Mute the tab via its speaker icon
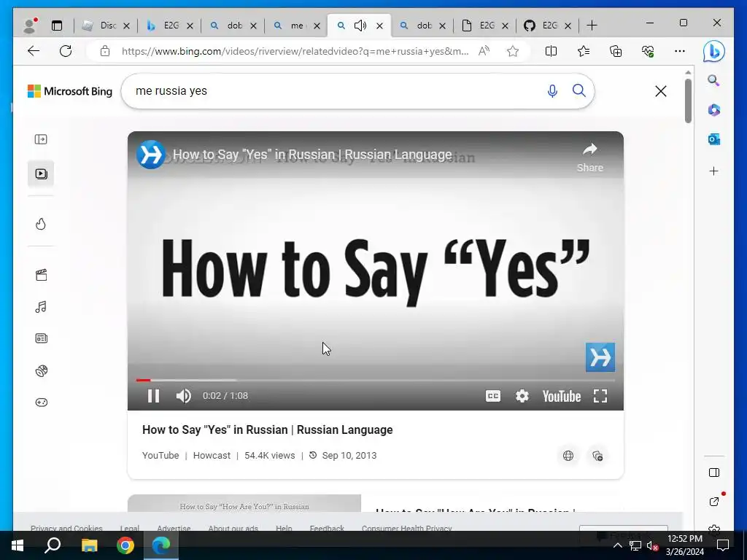Viewport: 747px width, 560px height. 360,26
